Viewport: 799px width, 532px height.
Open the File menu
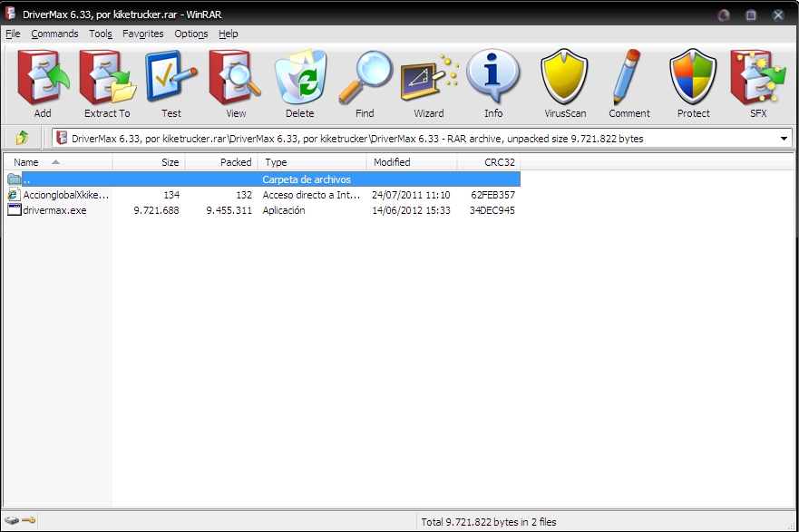(13, 34)
